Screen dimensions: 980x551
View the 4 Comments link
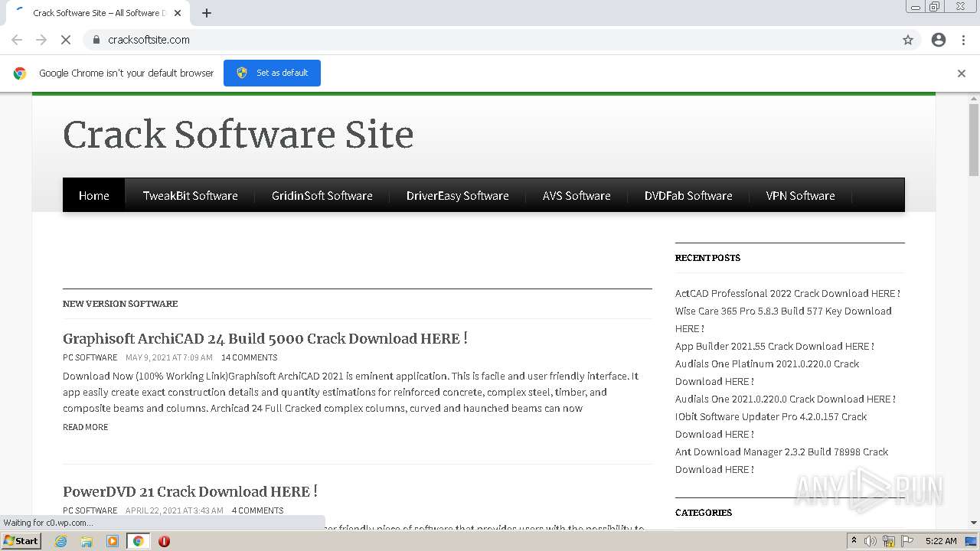(x=257, y=510)
